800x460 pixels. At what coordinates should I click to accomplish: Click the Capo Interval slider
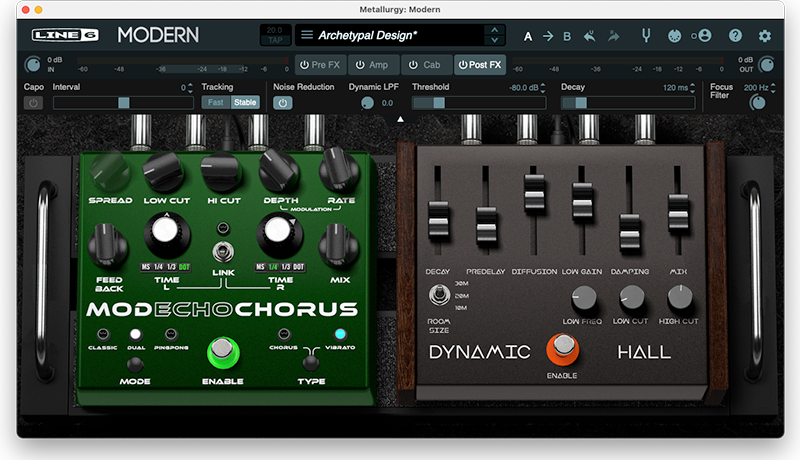(x=123, y=103)
